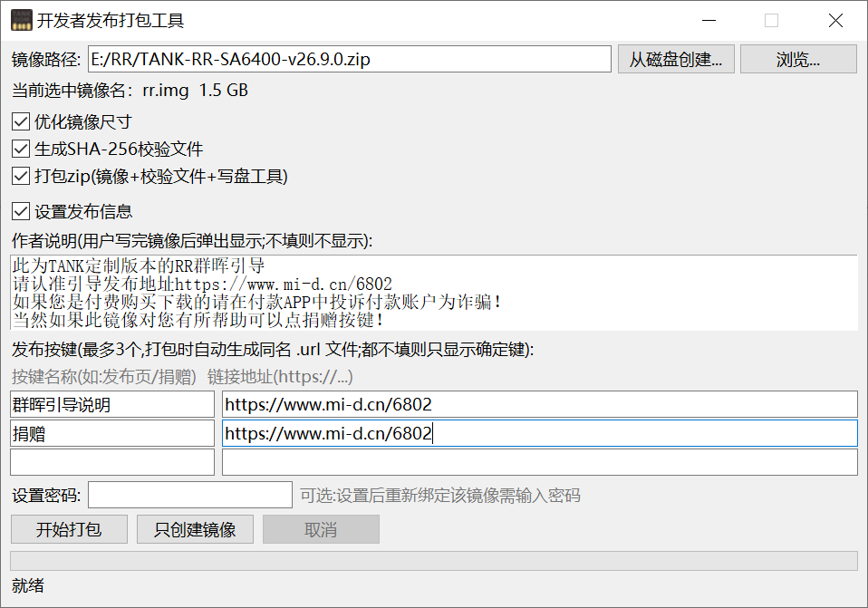The height and width of the screenshot is (608, 868).
Task: Close the 开发者发布打包工具 window
Action: (x=835, y=21)
